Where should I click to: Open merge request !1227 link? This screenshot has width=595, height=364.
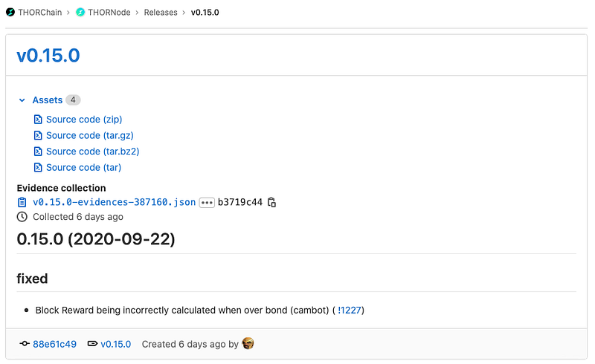[350, 311]
